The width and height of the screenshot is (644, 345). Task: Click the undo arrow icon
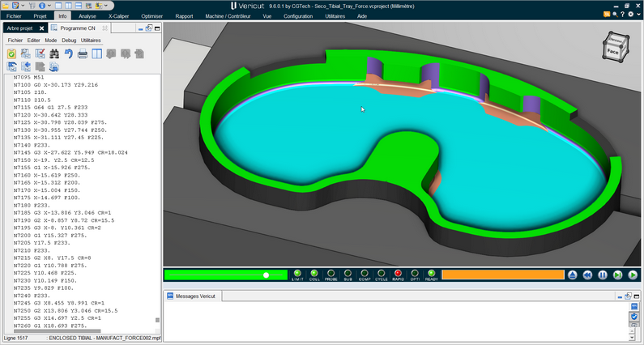68,54
